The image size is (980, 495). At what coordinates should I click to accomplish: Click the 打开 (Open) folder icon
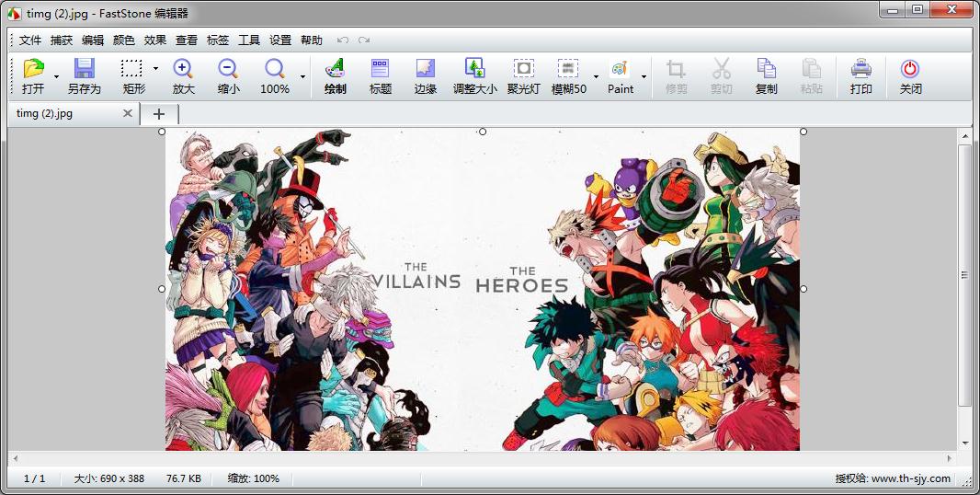33,68
